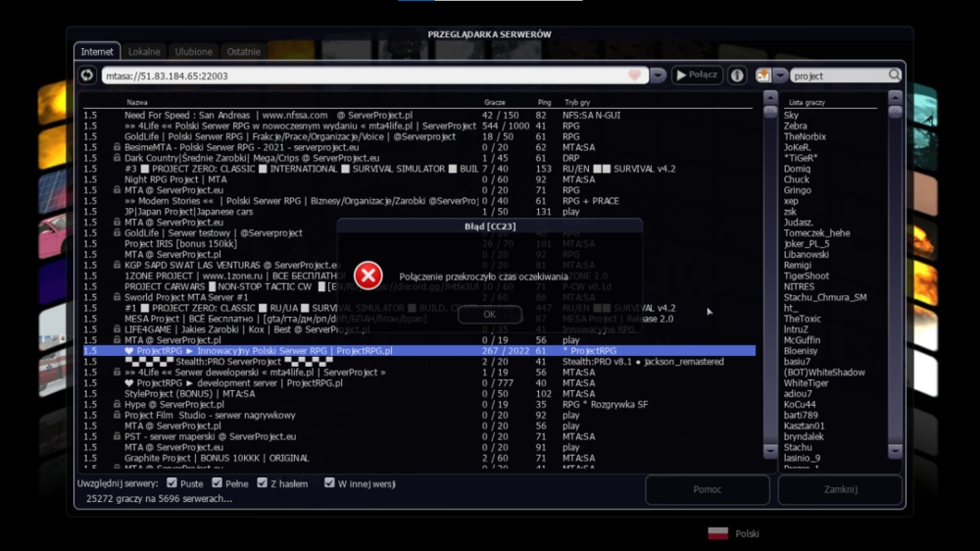Sort by the Gracze column header
The image size is (980, 551).
[494, 102]
